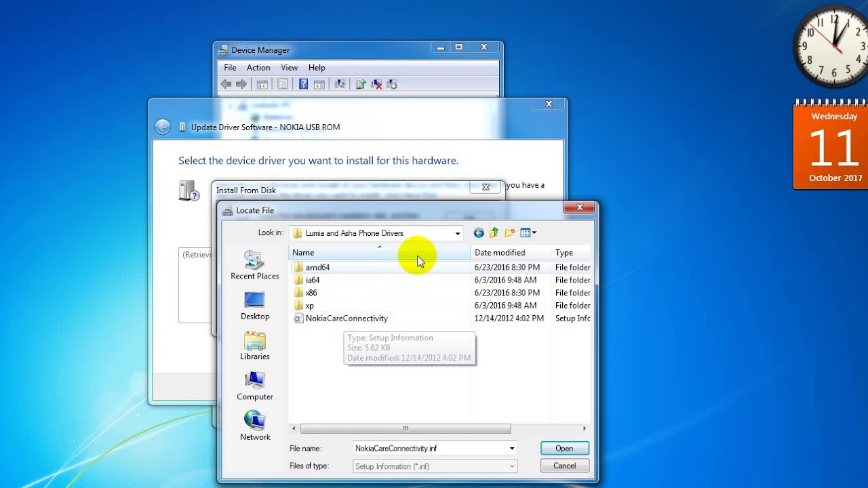868x488 pixels.
Task: Open the View Menu dropdown icon in Locate File
Action: point(528,233)
